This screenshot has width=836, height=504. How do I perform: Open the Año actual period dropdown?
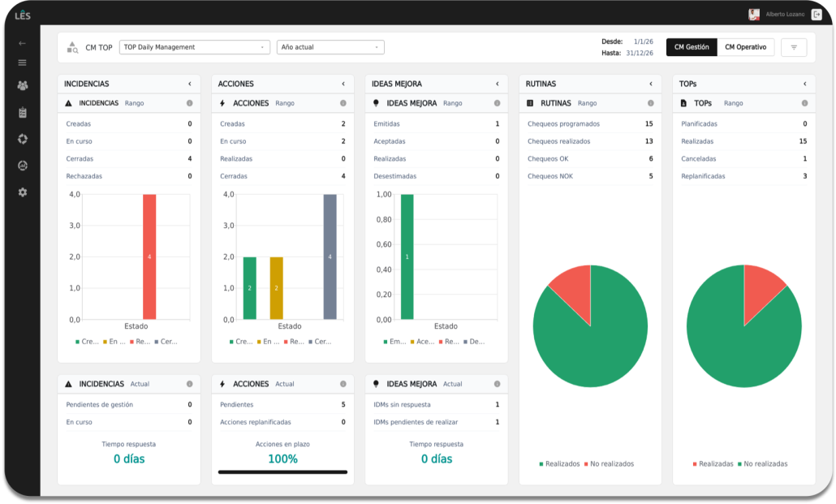(x=330, y=47)
